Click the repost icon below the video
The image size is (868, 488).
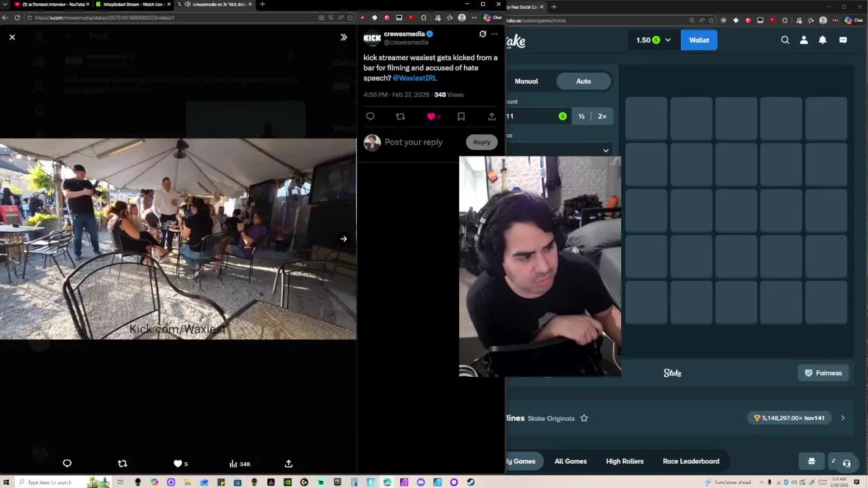pyautogui.click(x=123, y=464)
